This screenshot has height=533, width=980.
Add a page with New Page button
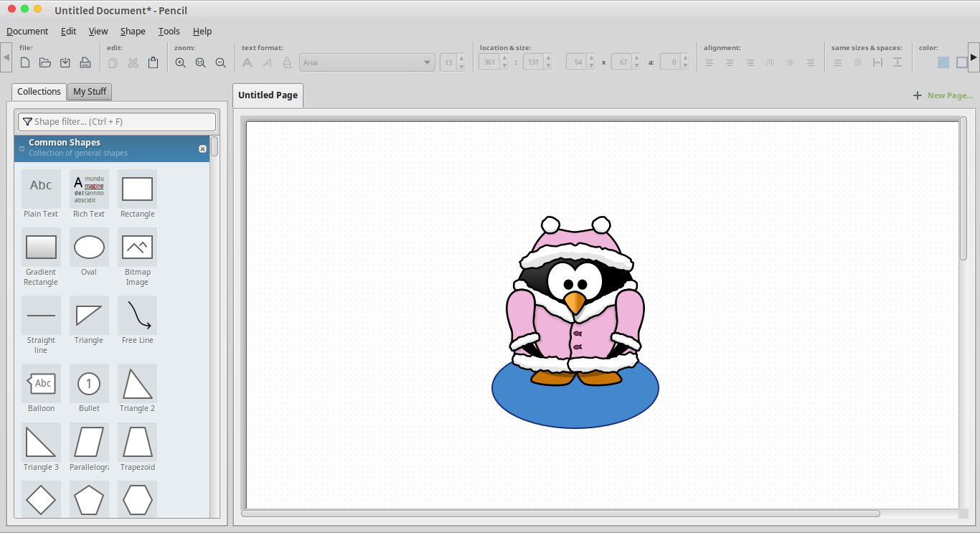[943, 95]
